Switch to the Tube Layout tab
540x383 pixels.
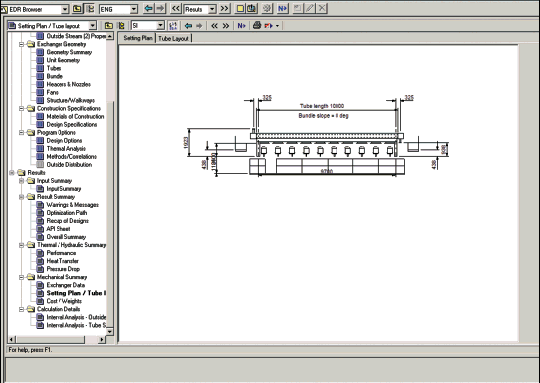pos(173,38)
